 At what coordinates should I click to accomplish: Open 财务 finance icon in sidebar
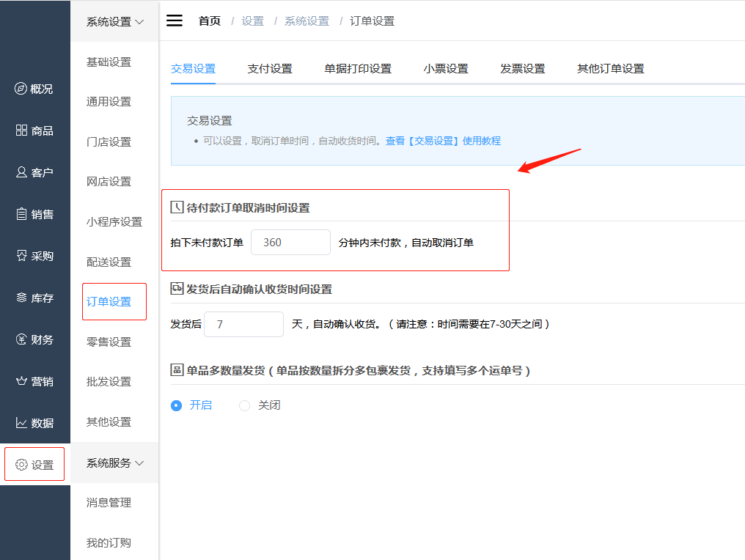[x=21, y=339]
